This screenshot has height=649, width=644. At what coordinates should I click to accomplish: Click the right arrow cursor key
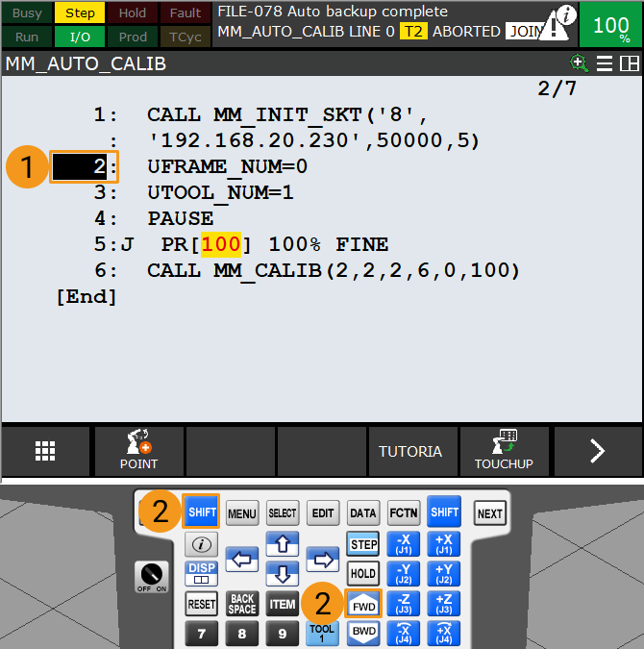[323, 560]
